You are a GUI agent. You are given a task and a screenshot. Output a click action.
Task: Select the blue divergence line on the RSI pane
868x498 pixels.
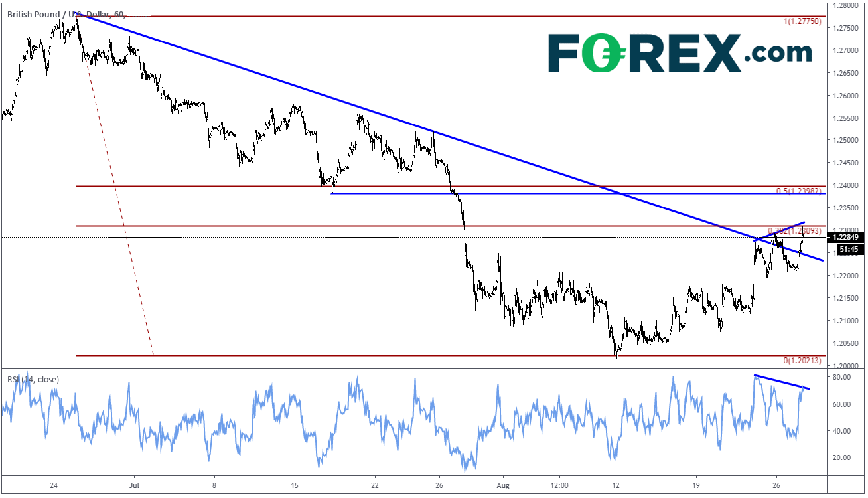[x=782, y=382]
